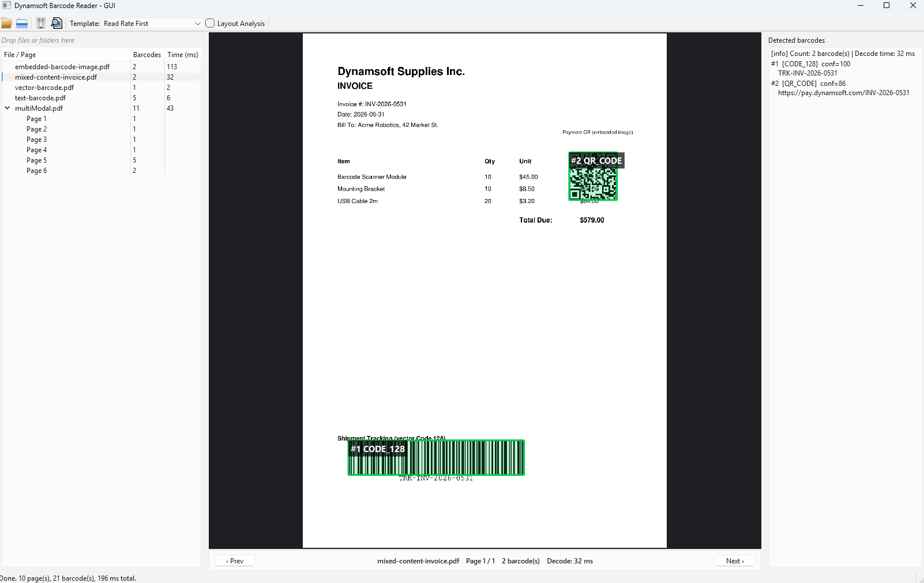Image resolution: width=924 pixels, height=583 pixels.
Task: Open Page 2 of multiModal.pdf
Action: 36,129
